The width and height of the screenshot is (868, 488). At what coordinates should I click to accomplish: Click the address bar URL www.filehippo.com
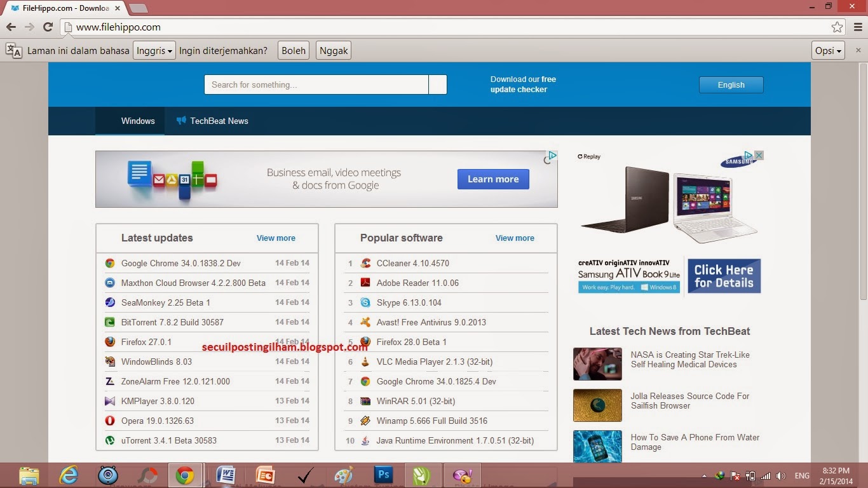coord(118,27)
